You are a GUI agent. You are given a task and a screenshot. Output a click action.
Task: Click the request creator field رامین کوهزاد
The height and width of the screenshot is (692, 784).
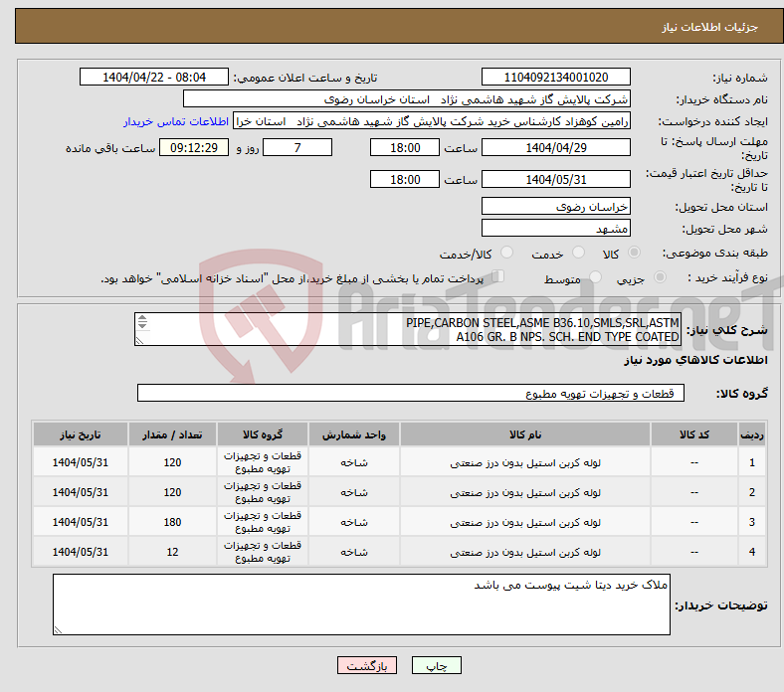pos(432,121)
